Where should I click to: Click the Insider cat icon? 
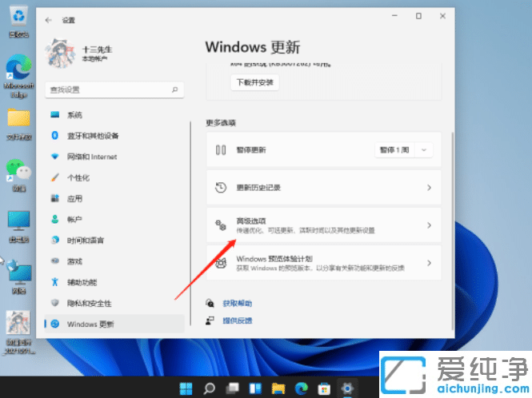pos(221,263)
